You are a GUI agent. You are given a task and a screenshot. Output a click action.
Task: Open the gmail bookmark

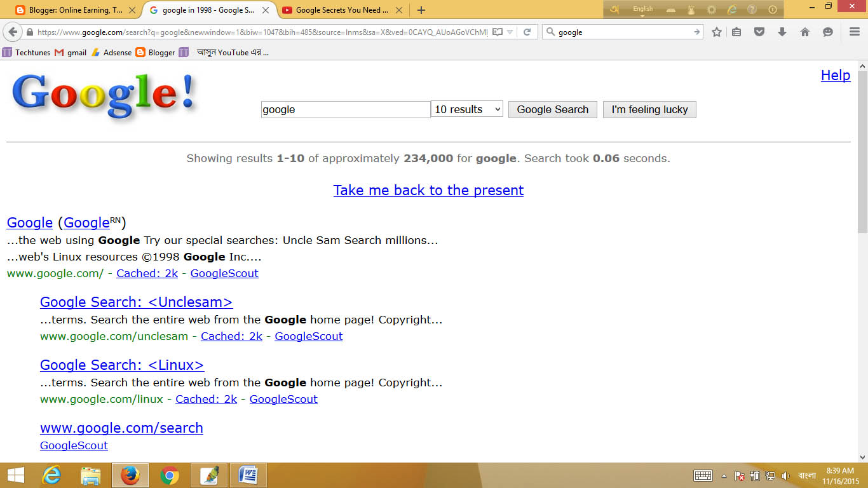71,53
